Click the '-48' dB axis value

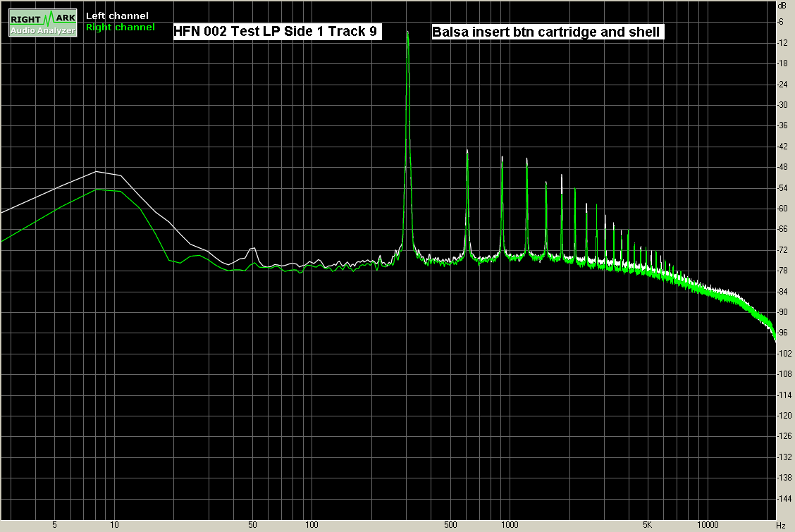tap(782, 167)
